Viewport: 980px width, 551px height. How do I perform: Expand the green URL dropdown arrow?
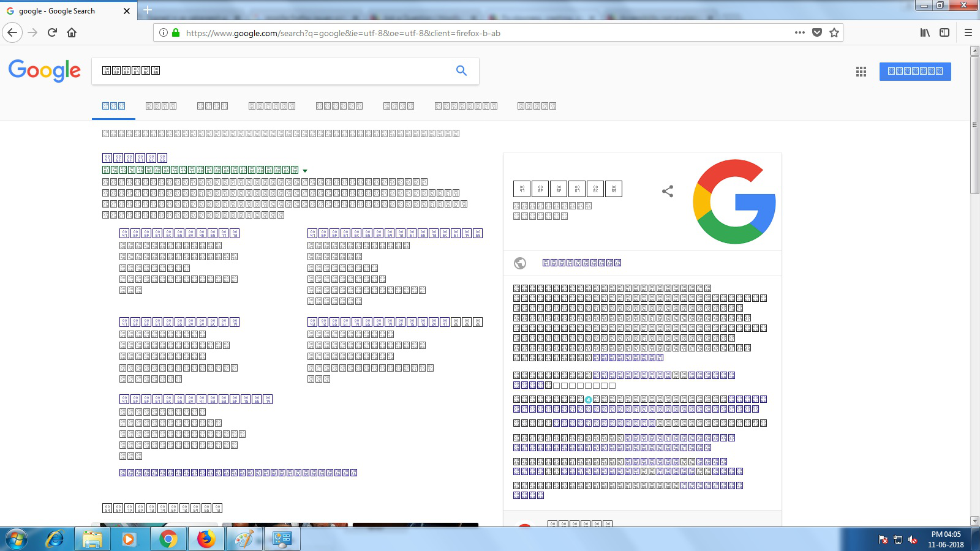pyautogui.click(x=305, y=171)
